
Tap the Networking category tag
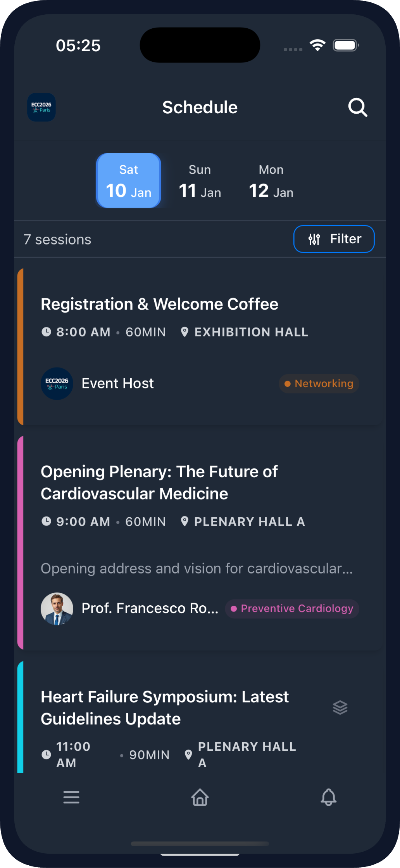(x=319, y=383)
